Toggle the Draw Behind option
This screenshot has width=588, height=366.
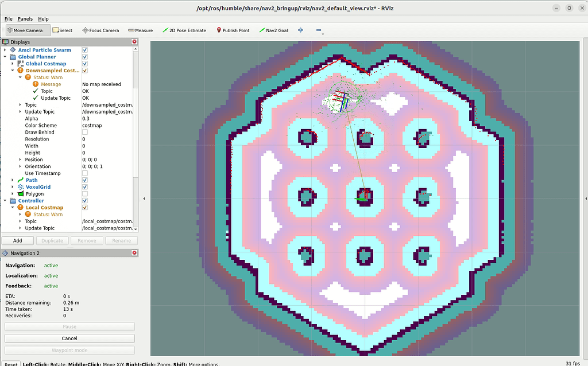pyautogui.click(x=84, y=132)
